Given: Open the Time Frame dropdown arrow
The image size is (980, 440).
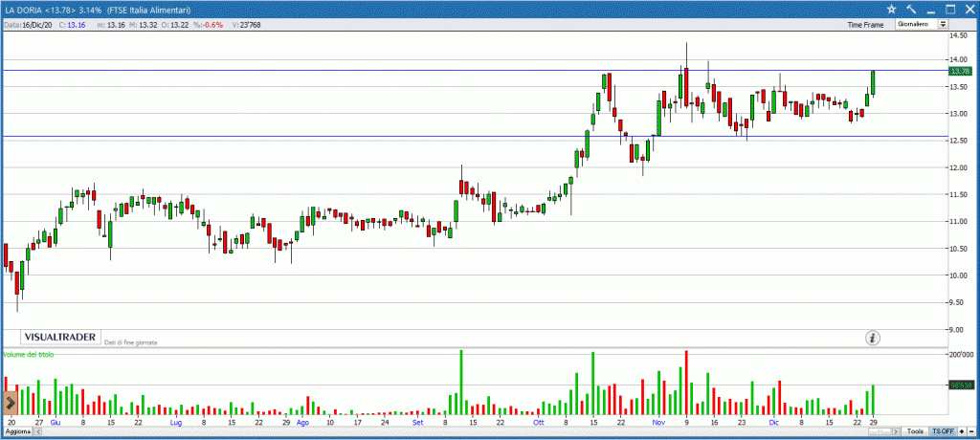Looking at the screenshot, I should pyautogui.click(x=943, y=24).
